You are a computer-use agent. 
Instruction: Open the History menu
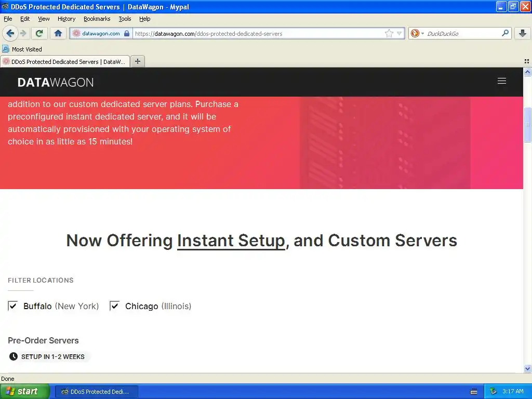pos(66,19)
